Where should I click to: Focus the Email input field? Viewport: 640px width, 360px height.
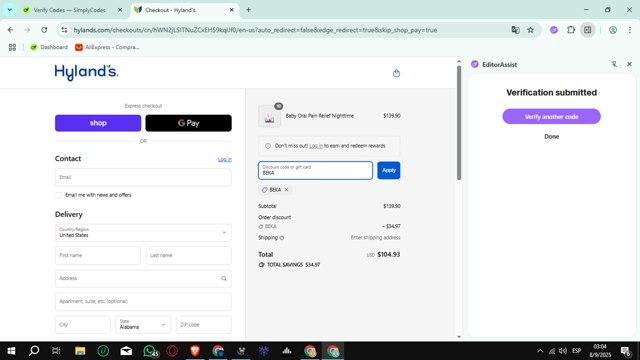(143, 177)
